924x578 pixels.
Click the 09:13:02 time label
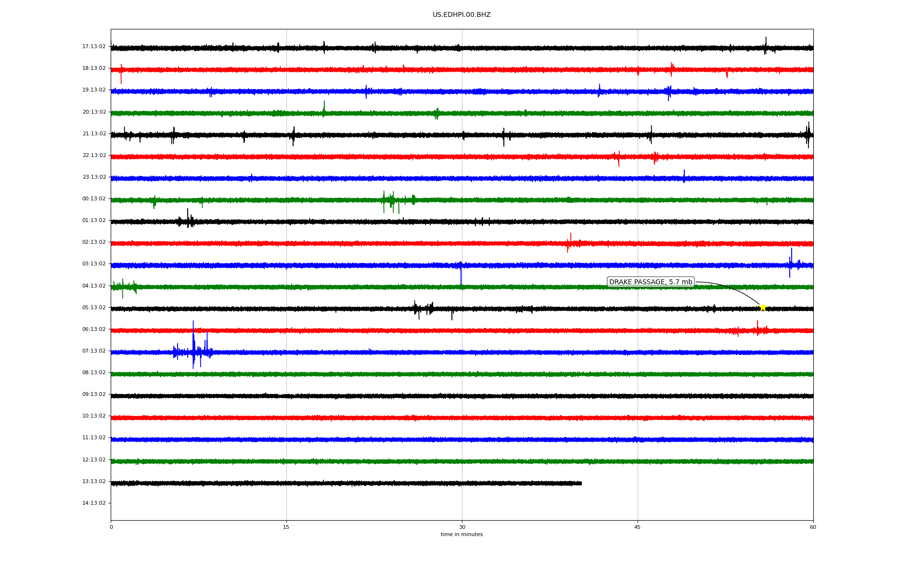94,394
